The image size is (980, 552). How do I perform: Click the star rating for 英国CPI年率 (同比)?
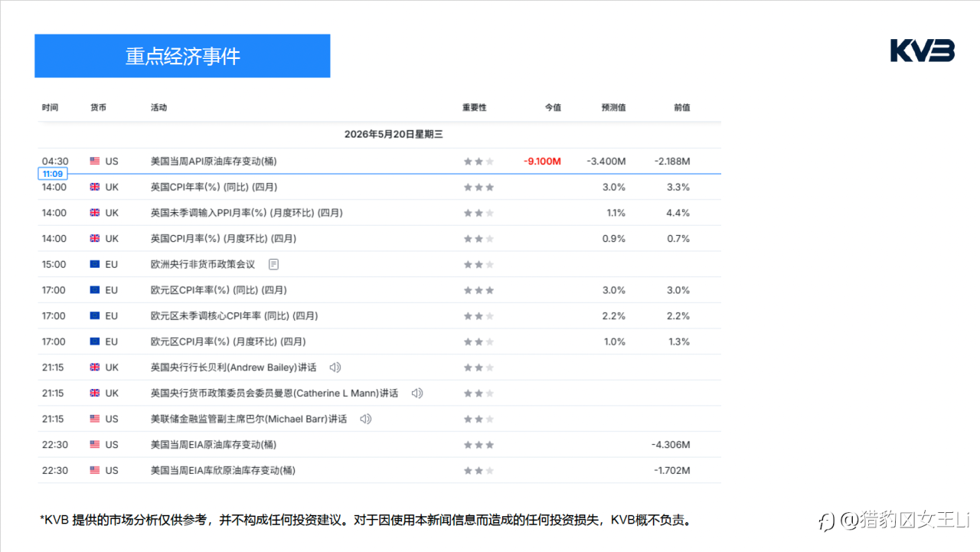(479, 187)
